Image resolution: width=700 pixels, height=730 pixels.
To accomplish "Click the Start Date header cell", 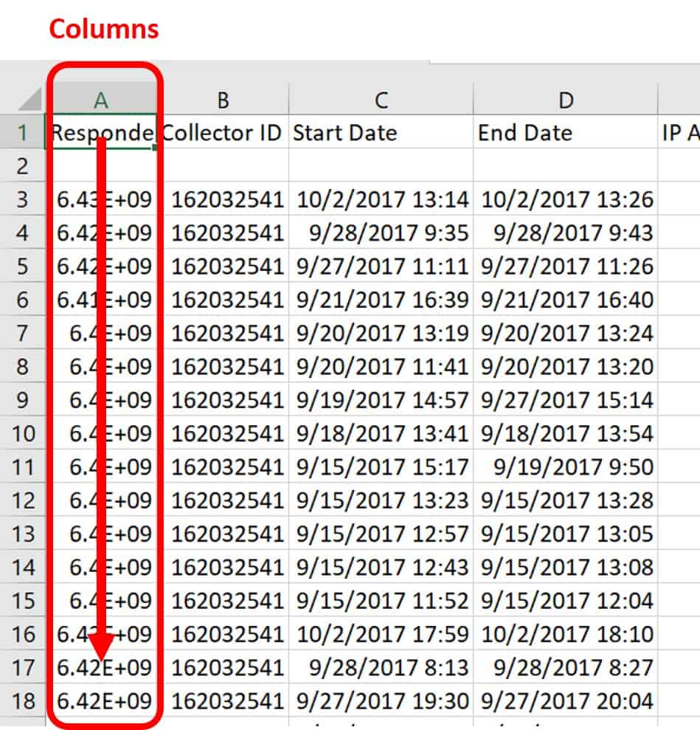I will [x=381, y=133].
